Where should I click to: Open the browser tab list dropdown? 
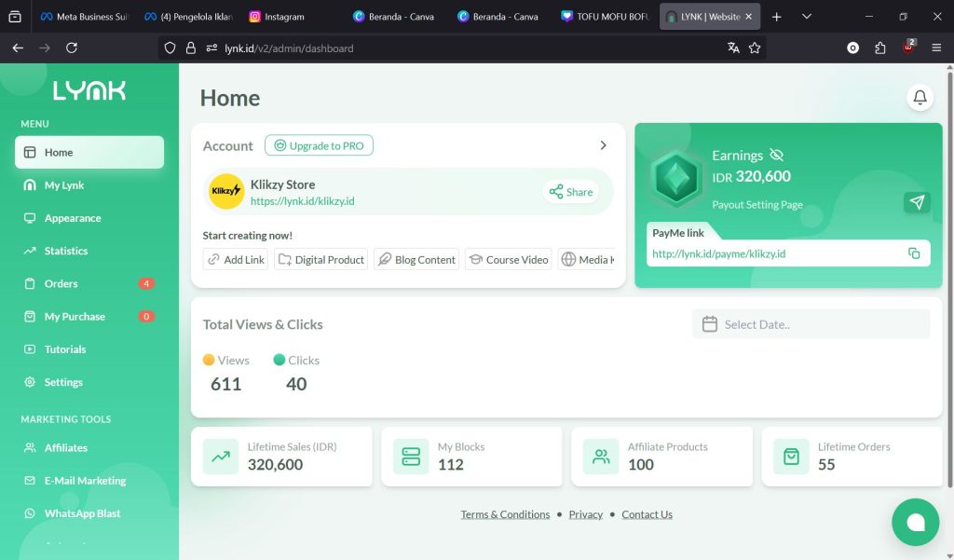pos(807,17)
